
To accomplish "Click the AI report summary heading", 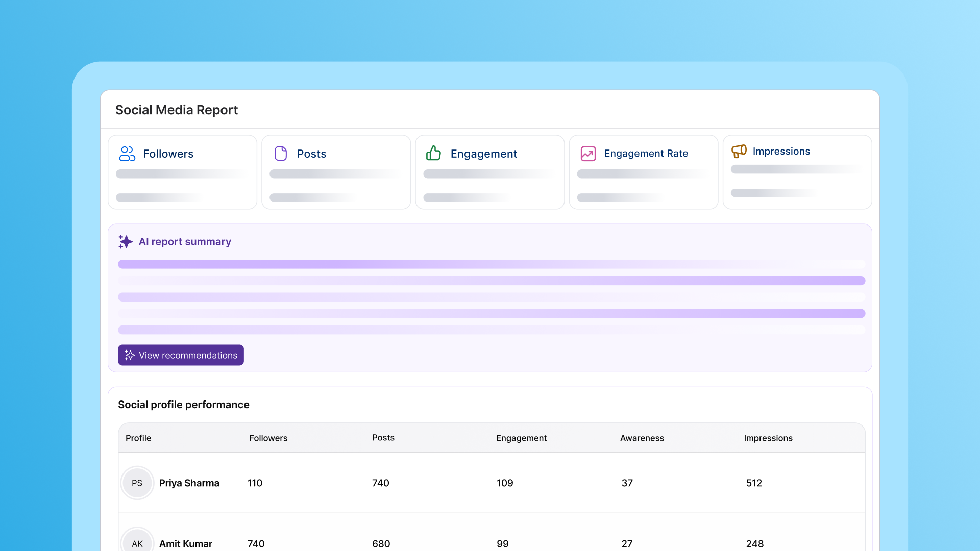I will [x=185, y=242].
